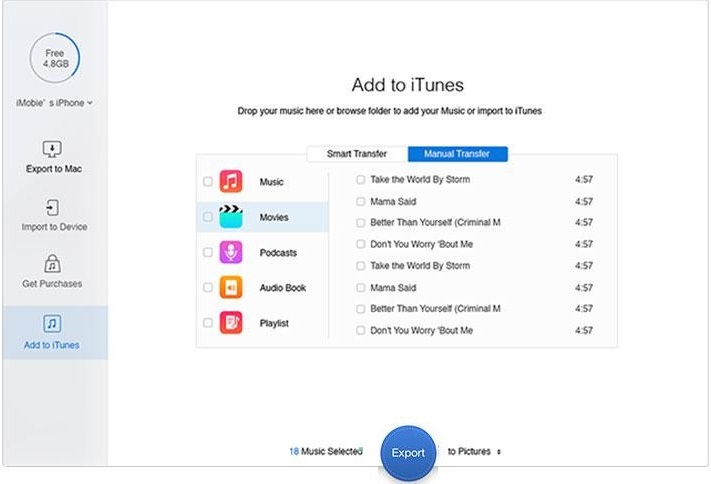The image size is (711, 484).
Task: Click the Movies clapperboard icon
Action: [x=231, y=217]
